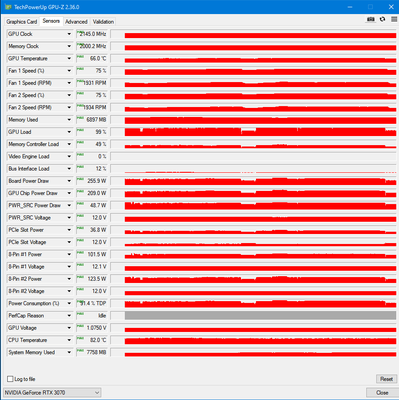399x400 pixels.
Task: Click the 8-Pin #2 Power 123.5 W value
Action: 92,279
